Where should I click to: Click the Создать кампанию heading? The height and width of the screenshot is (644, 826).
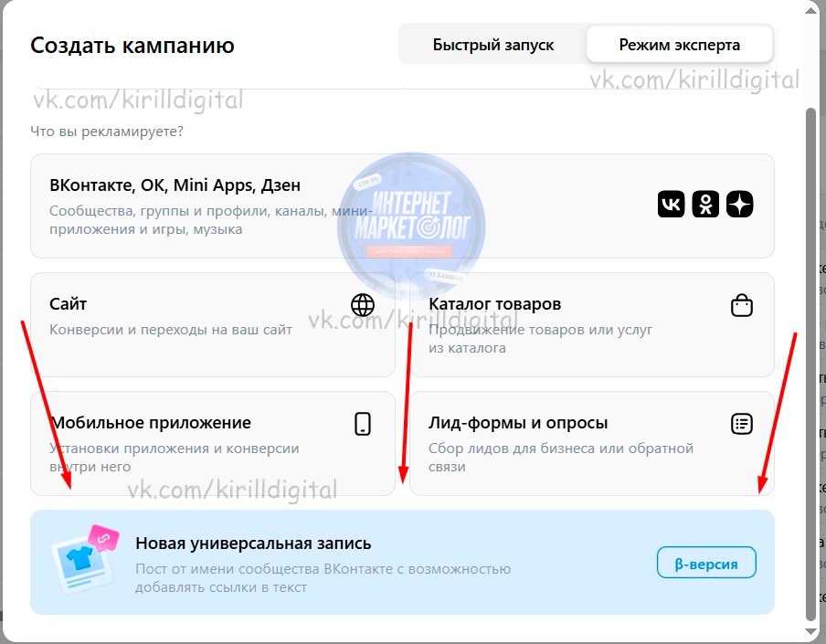[x=132, y=46]
